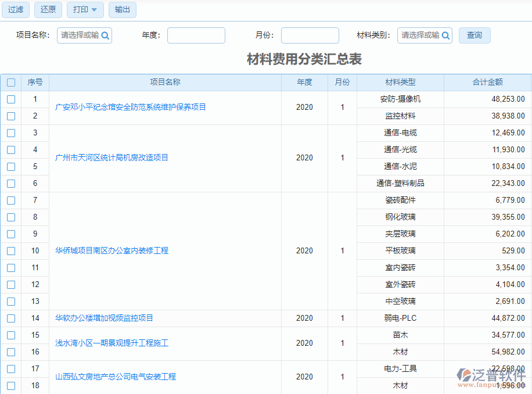Click the magnifier icon in 项目名称 field
Screen dimensions: 532x394
(105, 35)
